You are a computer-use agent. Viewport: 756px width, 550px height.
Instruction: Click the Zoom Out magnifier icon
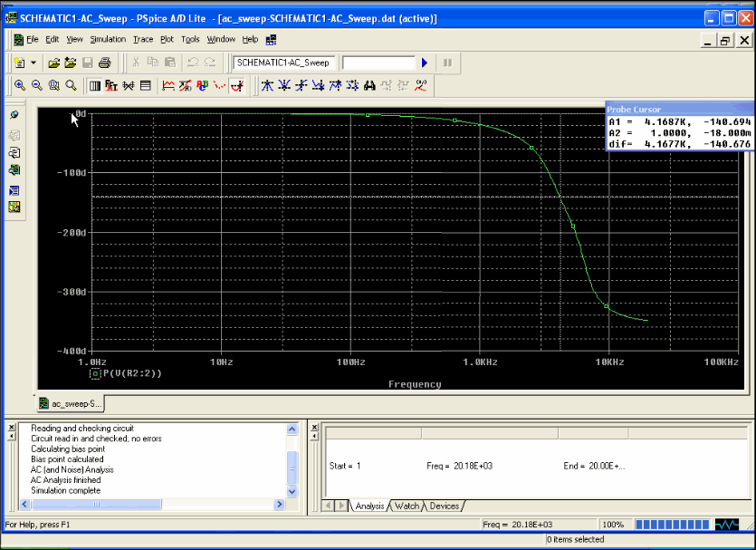point(37,86)
